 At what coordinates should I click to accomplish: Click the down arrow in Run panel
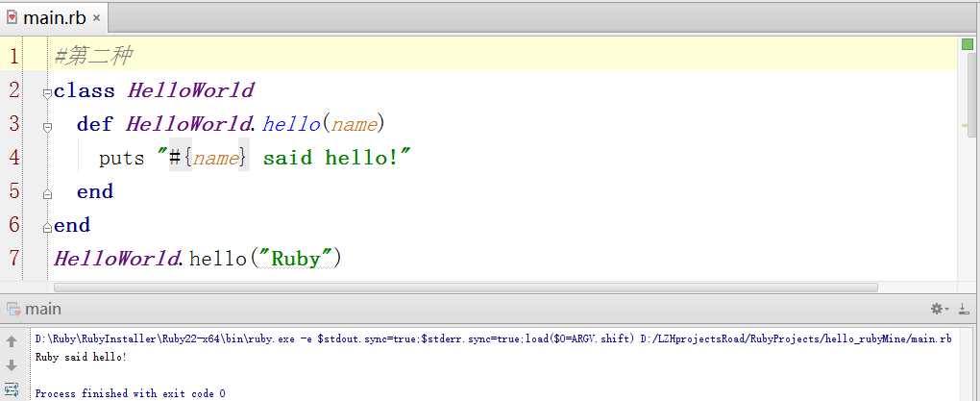(12, 365)
